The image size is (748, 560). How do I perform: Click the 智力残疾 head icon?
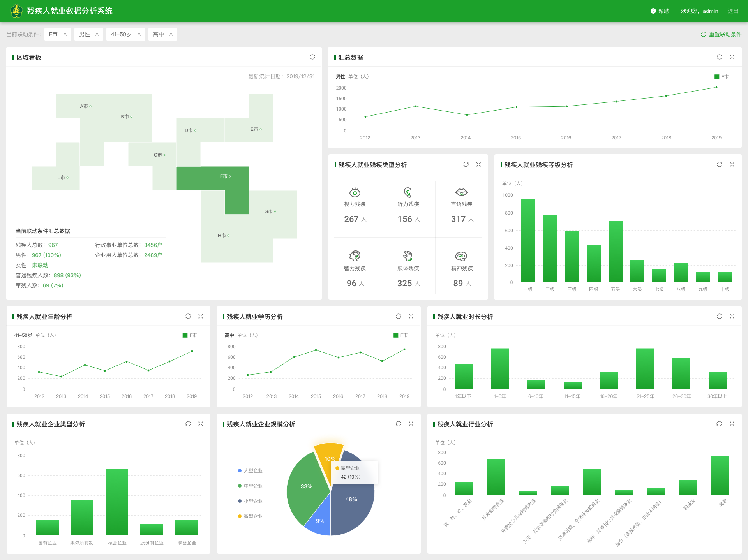tap(355, 256)
